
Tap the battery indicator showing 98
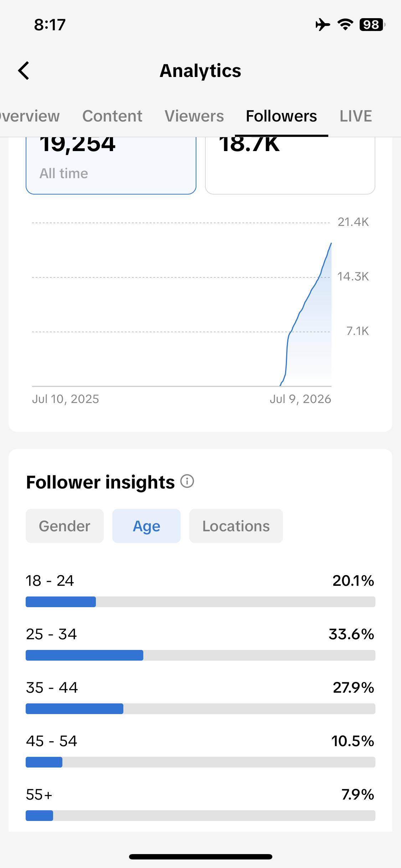pos(372,25)
